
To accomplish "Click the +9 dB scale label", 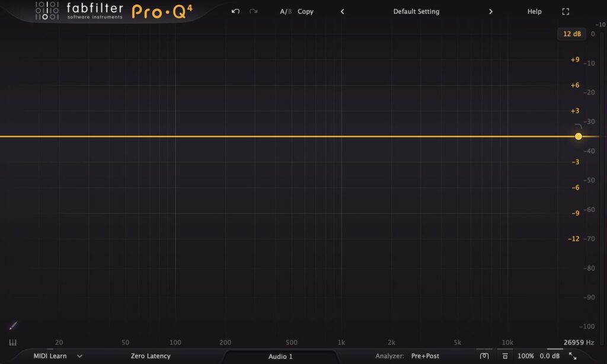I will 575,60.
